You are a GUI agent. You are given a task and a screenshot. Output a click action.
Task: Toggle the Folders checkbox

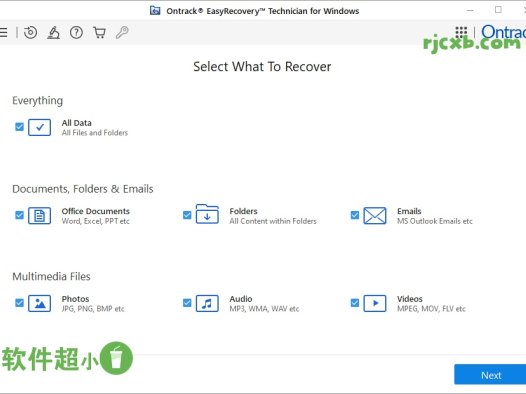187,215
